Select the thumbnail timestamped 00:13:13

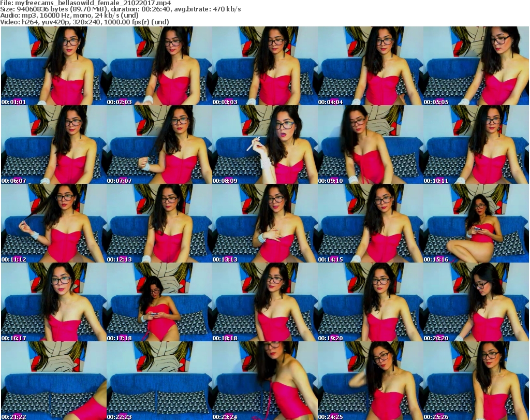click(x=265, y=224)
